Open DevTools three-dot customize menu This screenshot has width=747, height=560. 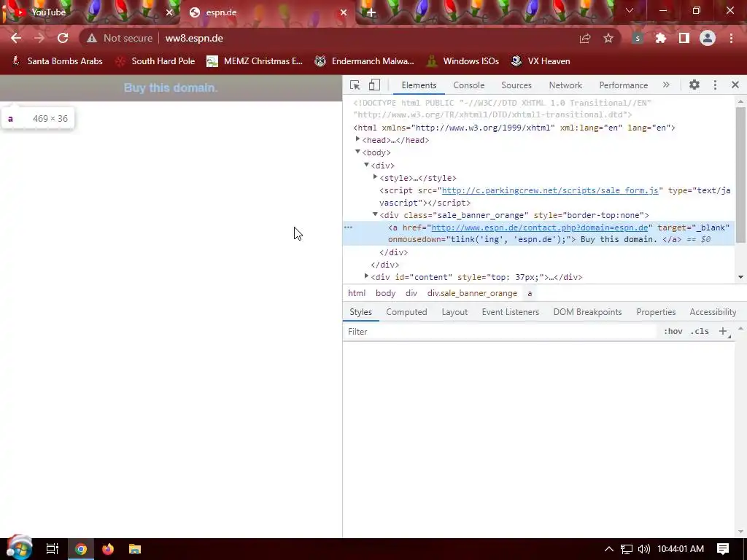tap(715, 85)
